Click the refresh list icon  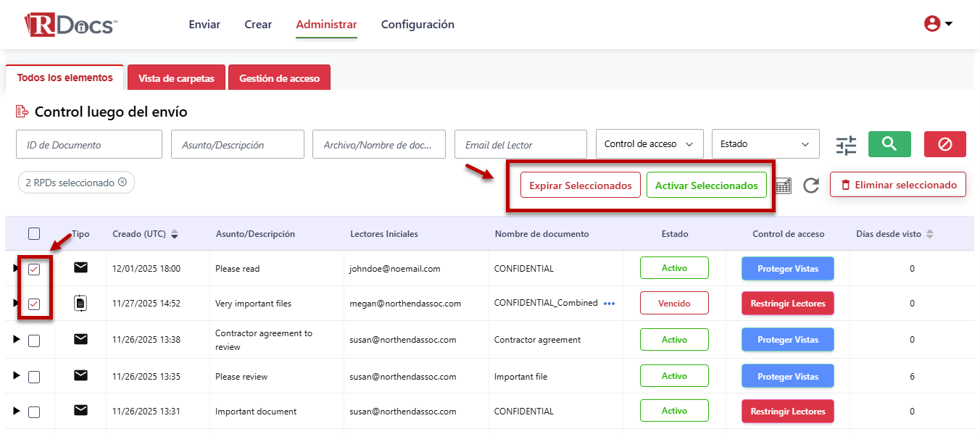click(811, 185)
